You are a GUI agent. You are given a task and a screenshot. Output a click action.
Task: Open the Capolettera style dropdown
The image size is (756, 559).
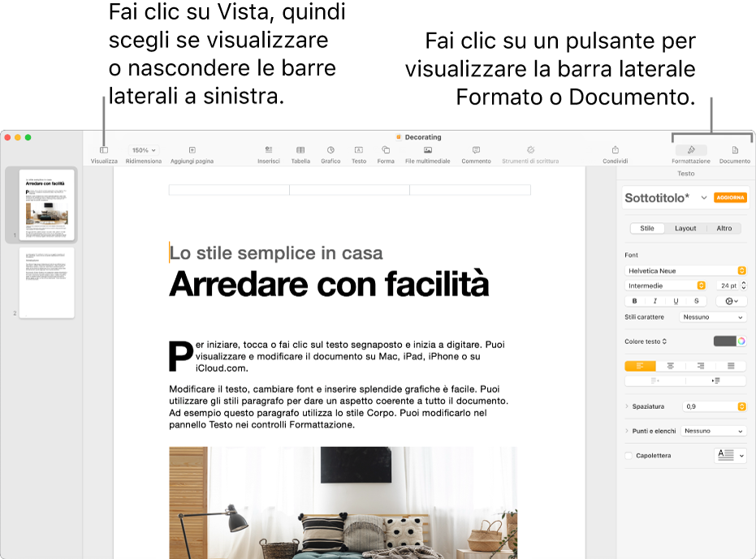pos(731,455)
